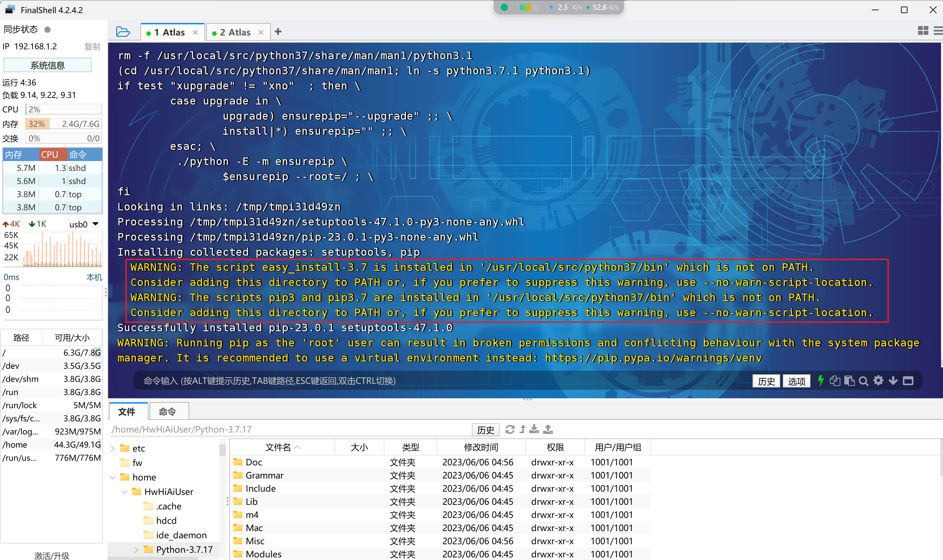Select the ide_daemon folder in the tree
943x560 pixels.
175,535
